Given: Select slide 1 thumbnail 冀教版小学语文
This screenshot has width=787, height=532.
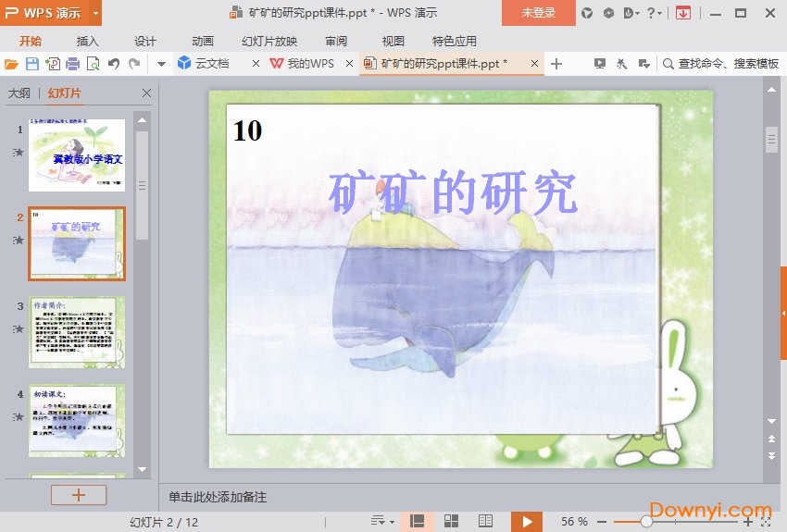Looking at the screenshot, I should coord(77,155).
